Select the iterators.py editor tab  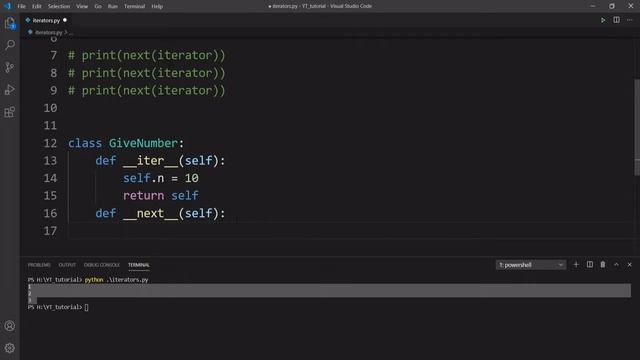[x=46, y=20]
